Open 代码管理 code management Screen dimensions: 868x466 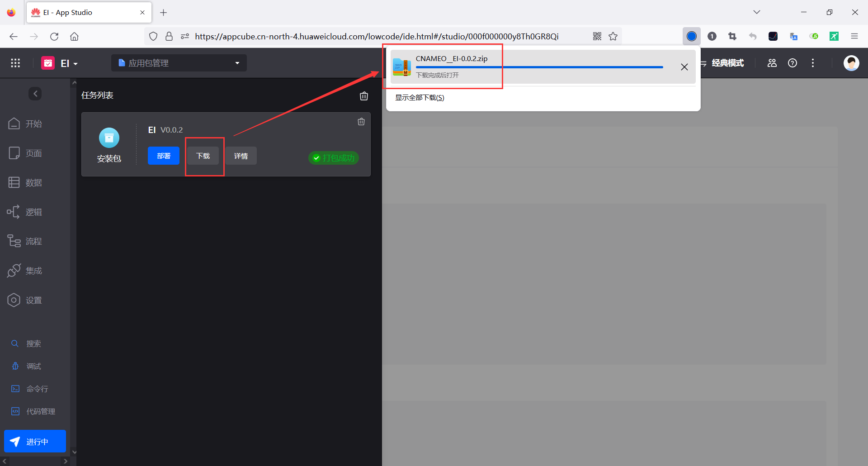click(x=33, y=411)
